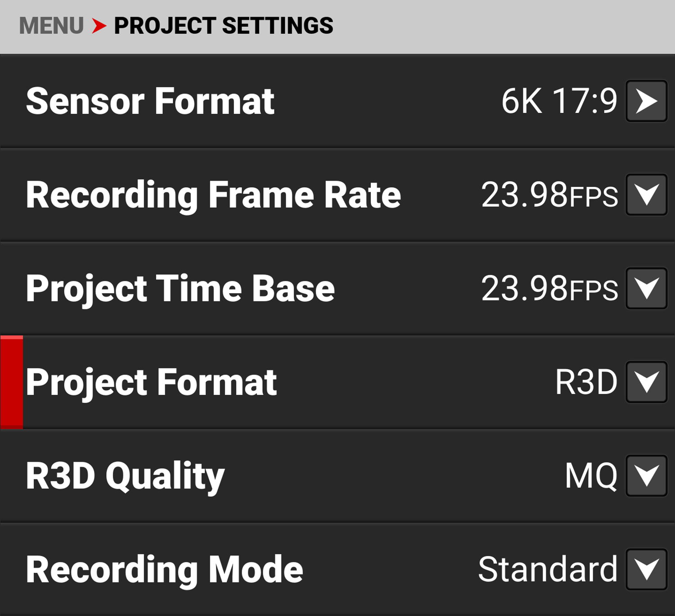The image size is (675, 616).
Task: Click the 6K 17:9 sensor format value
Action: point(559,101)
